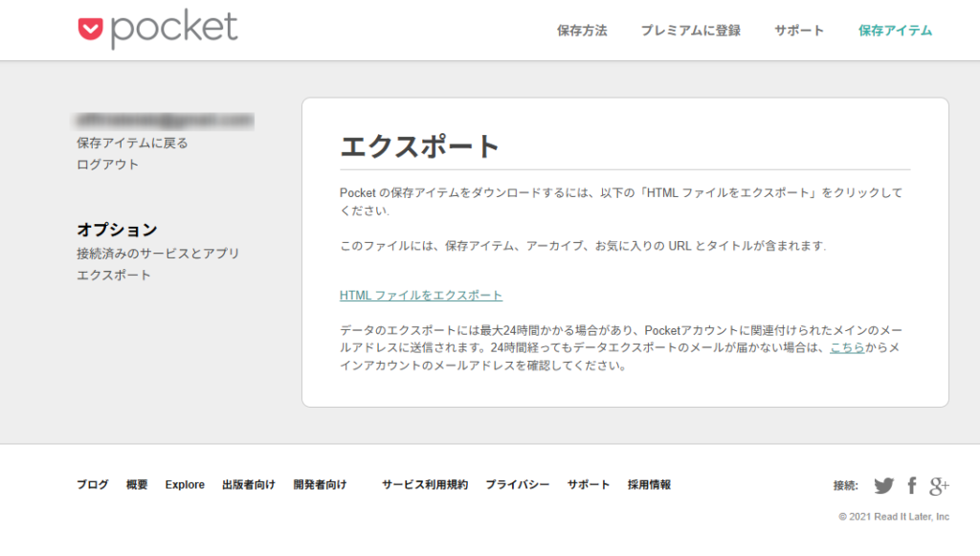Screen dimensions: 980x556
Task: Open 概要 in the footer
Action: pos(137,485)
